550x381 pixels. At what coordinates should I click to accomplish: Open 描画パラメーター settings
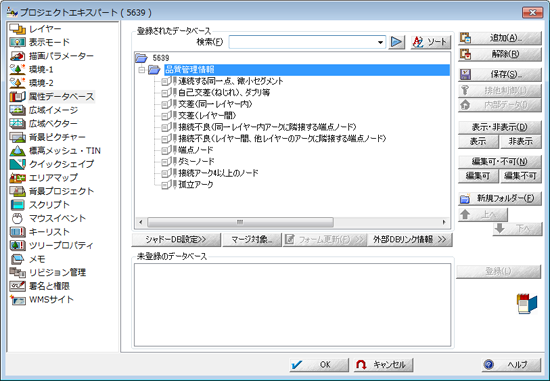click(x=52, y=56)
